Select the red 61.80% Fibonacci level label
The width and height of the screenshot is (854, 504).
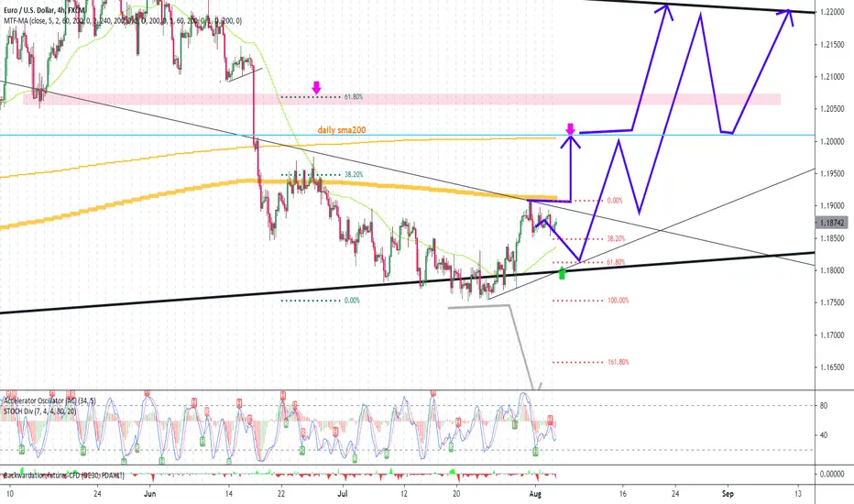click(x=616, y=262)
